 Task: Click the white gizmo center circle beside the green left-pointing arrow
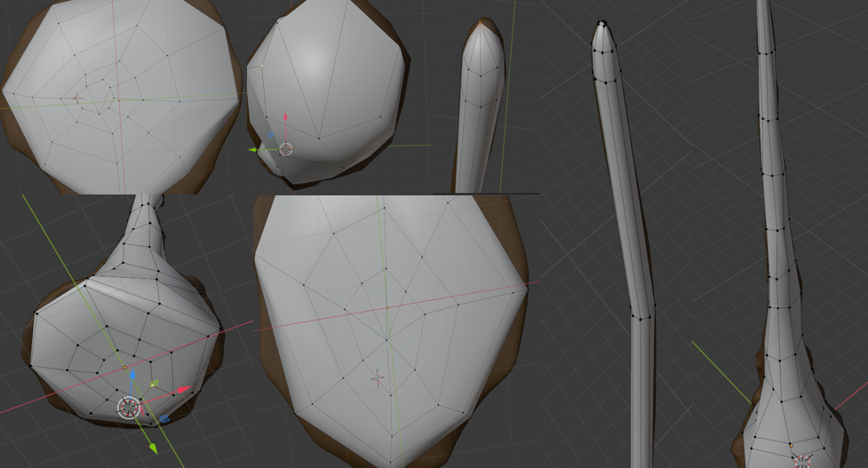point(286,149)
